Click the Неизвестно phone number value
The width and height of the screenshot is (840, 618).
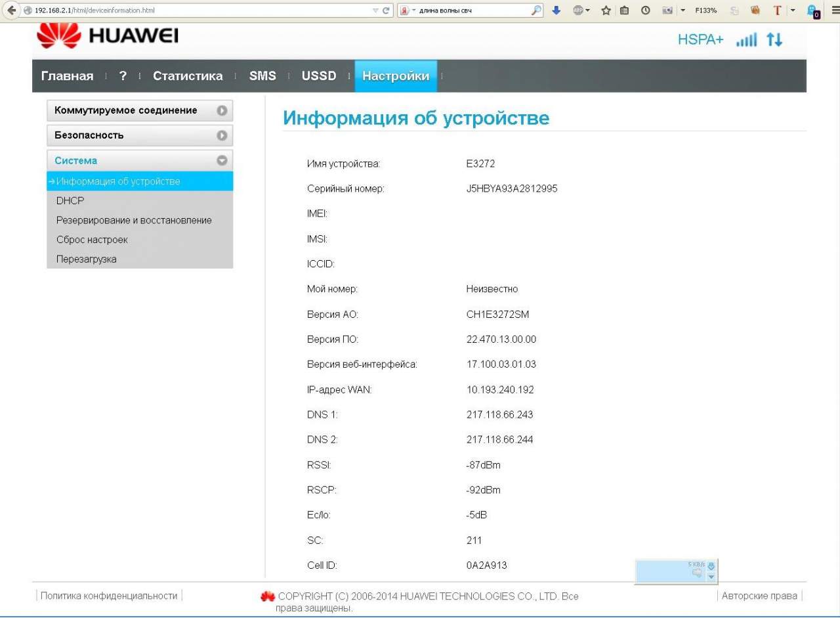(x=492, y=290)
